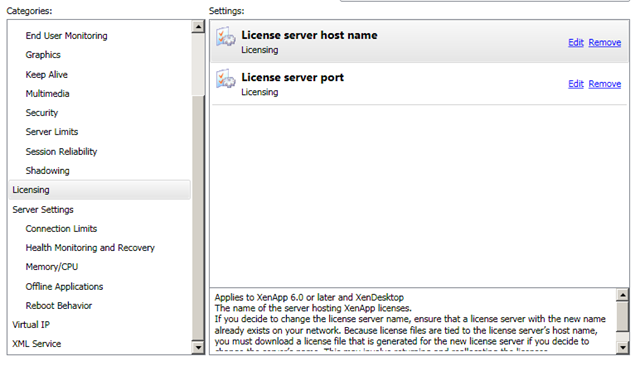The width and height of the screenshot is (640, 366).
Task: Click the License server port setting icon
Action: pos(226,79)
